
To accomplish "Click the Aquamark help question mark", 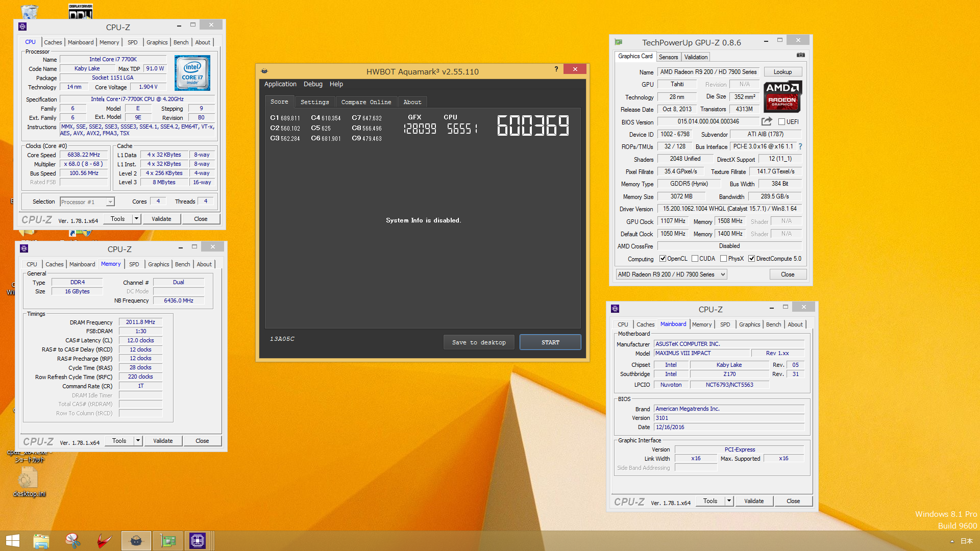I will (x=556, y=69).
